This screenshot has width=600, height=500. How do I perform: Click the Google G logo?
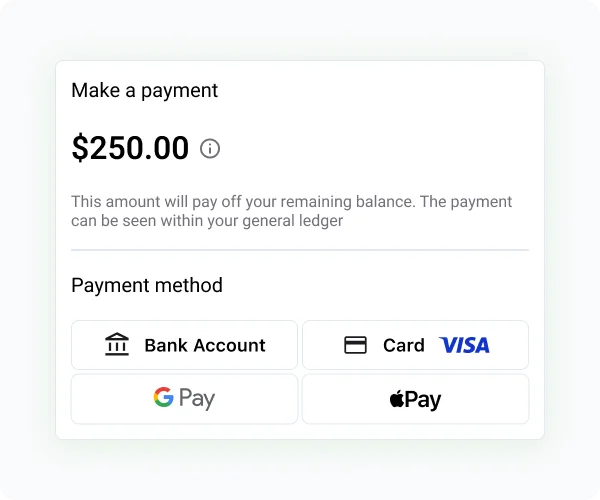pyautogui.click(x=163, y=398)
